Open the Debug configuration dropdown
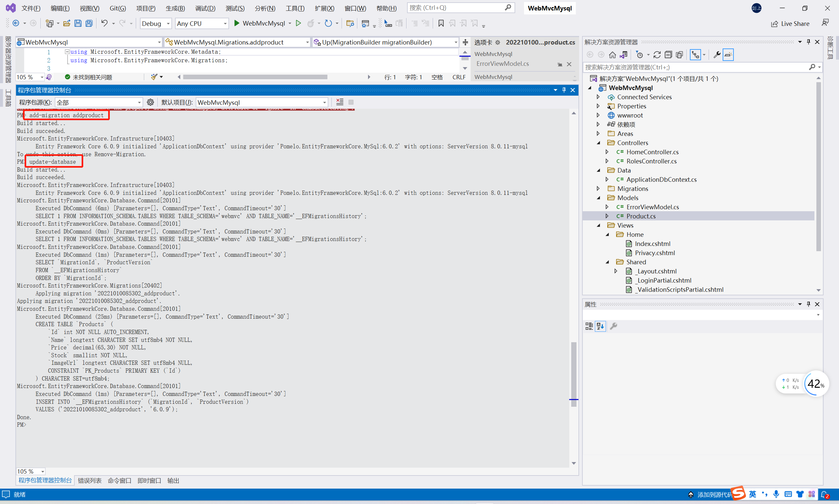839x504 pixels. point(155,24)
